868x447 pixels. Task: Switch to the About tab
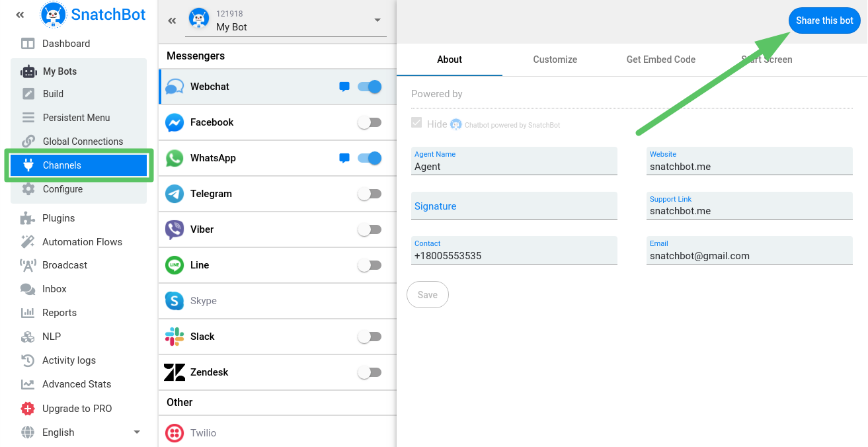click(x=450, y=60)
